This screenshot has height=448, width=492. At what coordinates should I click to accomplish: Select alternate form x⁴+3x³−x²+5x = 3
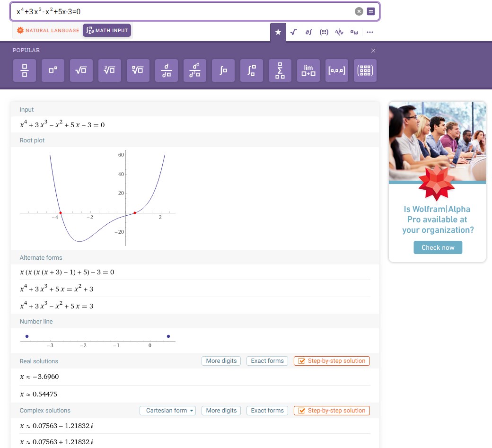point(56,305)
